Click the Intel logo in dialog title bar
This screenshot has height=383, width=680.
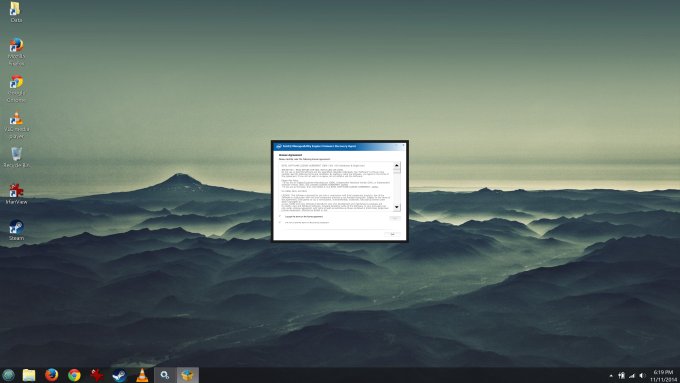(278, 147)
